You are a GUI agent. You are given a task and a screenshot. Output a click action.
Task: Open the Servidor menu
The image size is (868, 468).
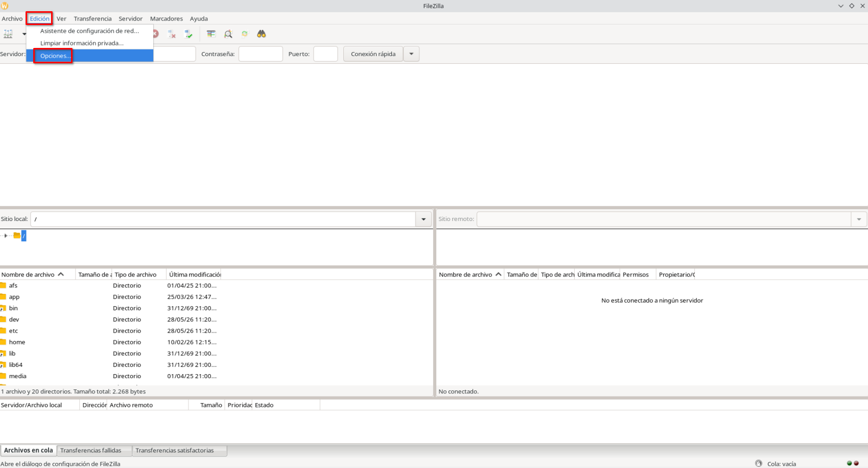pyautogui.click(x=131, y=18)
